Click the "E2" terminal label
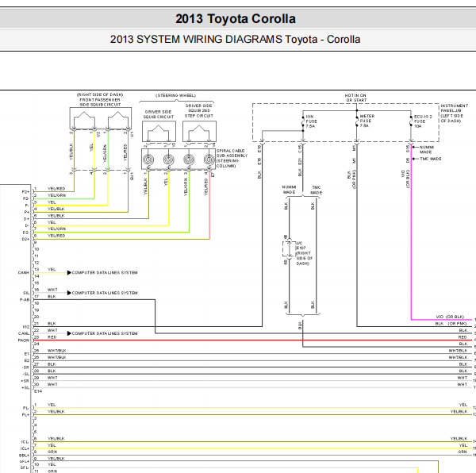Screen dimensions: 476x473 [x=27, y=360]
